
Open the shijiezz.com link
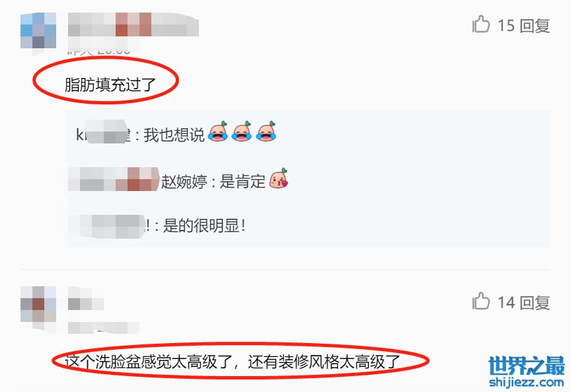pos(527,382)
